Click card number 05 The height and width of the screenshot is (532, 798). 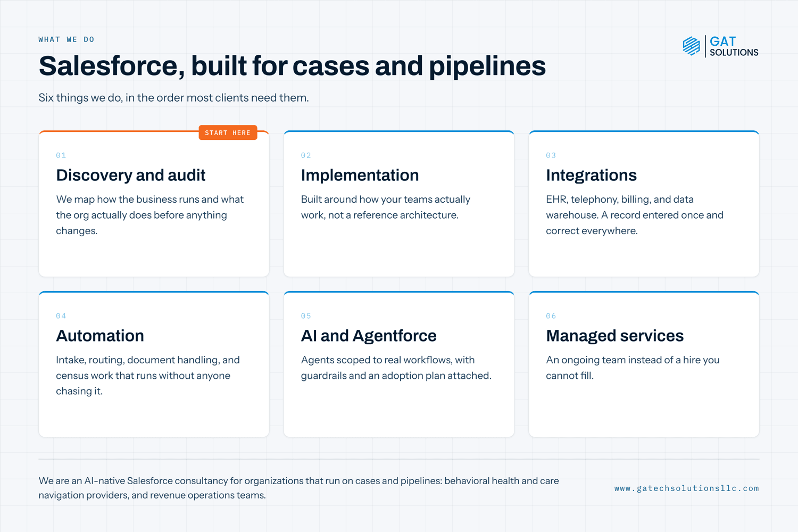(306, 316)
